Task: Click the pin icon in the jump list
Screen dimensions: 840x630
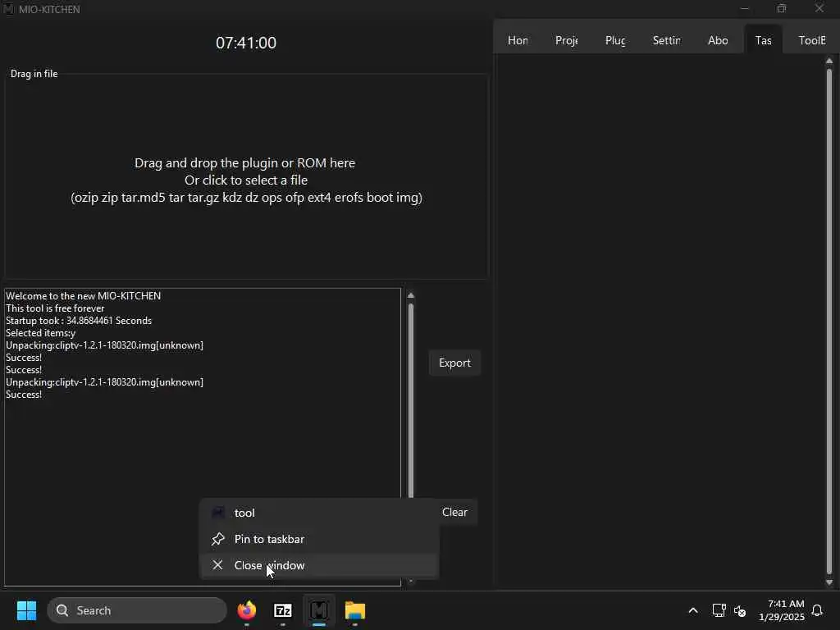Action: [x=217, y=539]
